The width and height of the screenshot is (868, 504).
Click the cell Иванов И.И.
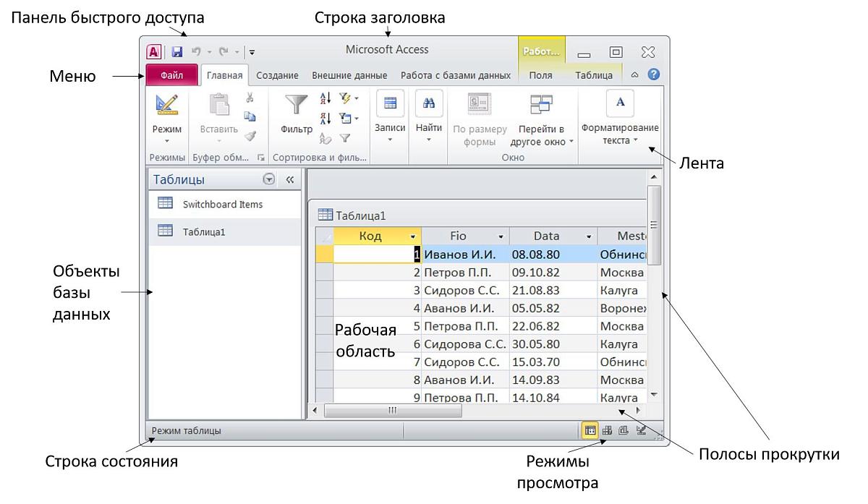(x=466, y=255)
